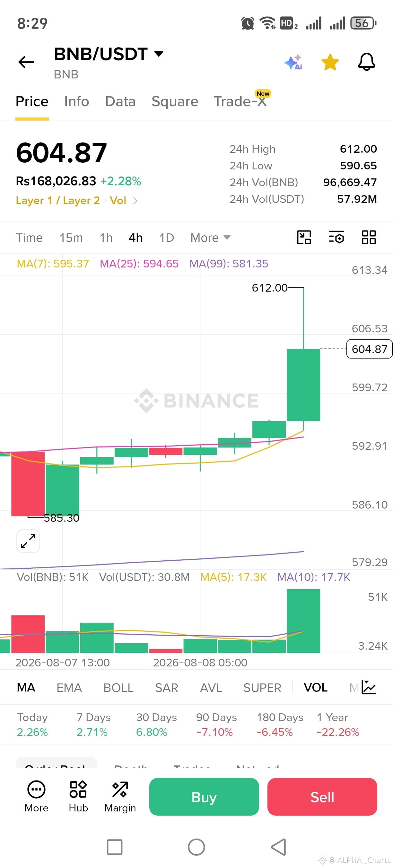The height and width of the screenshot is (868, 393).
Task: Tap the 7 Days 2.71% performance
Action: click(93, 724)
